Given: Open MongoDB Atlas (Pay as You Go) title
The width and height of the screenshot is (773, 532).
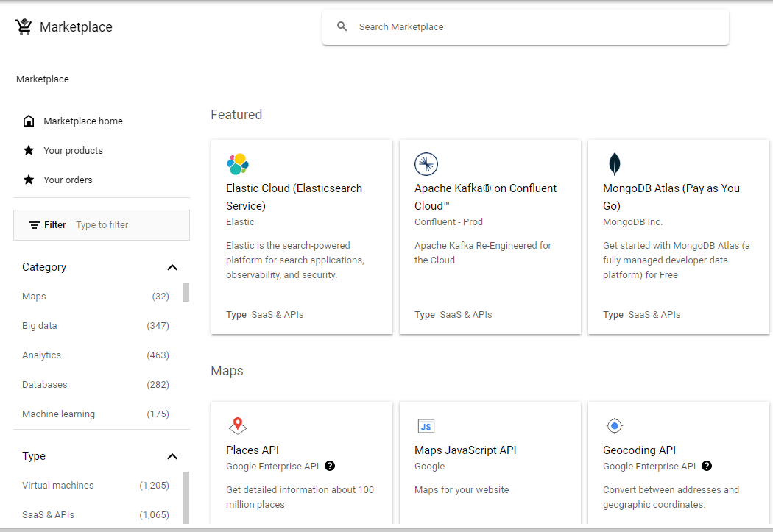Looking at the screenshot, I should (x=671, y=197).
